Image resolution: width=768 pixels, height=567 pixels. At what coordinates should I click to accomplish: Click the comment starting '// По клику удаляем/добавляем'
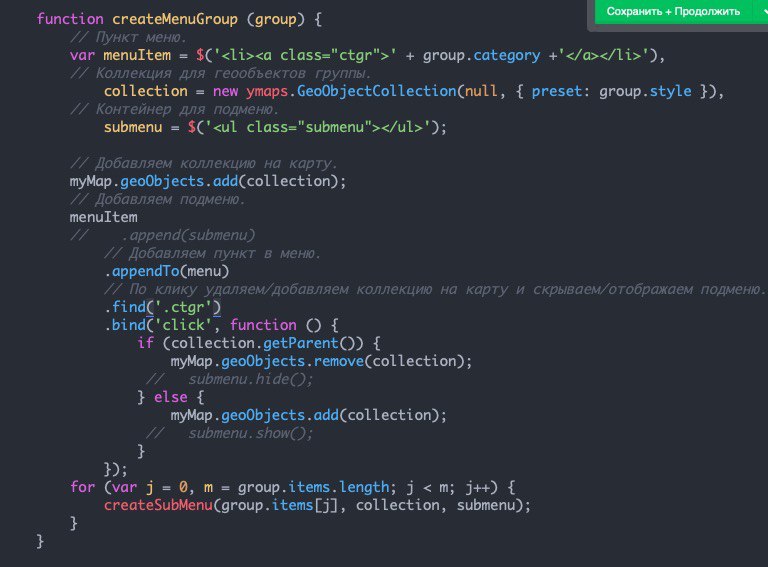click(434, 289)
